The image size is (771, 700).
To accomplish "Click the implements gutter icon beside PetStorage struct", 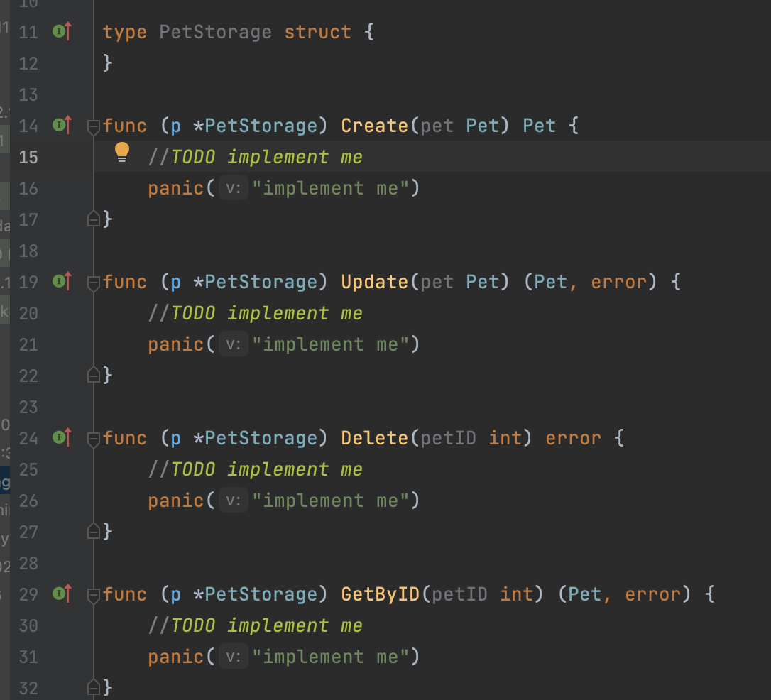I will (x=62, y=32).
